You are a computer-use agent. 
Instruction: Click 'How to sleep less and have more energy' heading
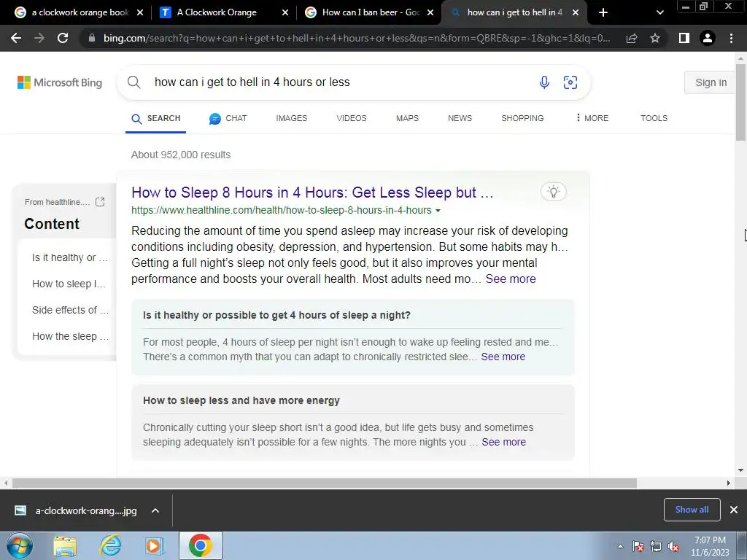[x=241, y=400]
